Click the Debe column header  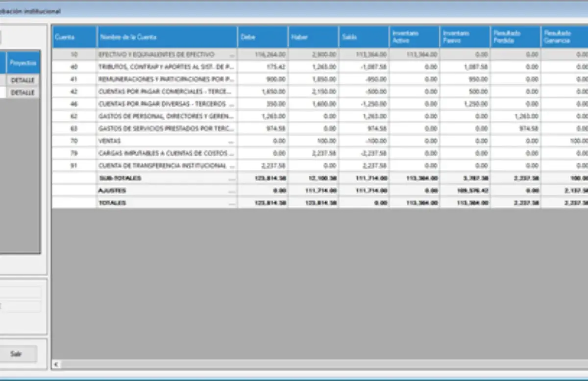[x=263, y=37]
